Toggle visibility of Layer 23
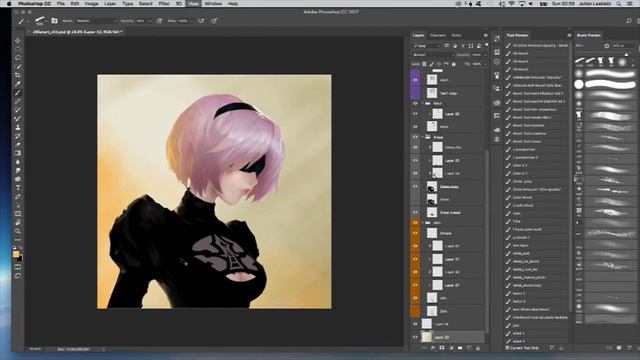Image resolution: width=640 pixels, height=360 pixels. 415,160
